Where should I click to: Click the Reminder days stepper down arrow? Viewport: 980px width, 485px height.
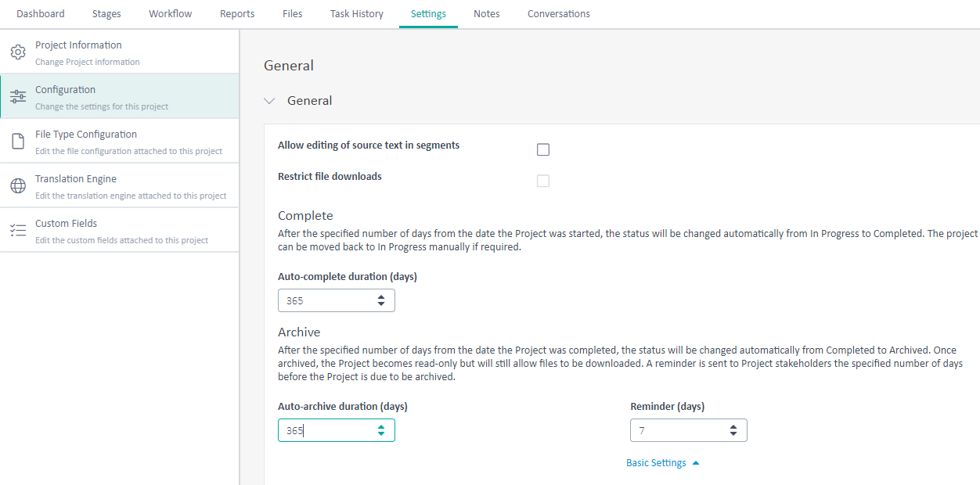(733, 434)
